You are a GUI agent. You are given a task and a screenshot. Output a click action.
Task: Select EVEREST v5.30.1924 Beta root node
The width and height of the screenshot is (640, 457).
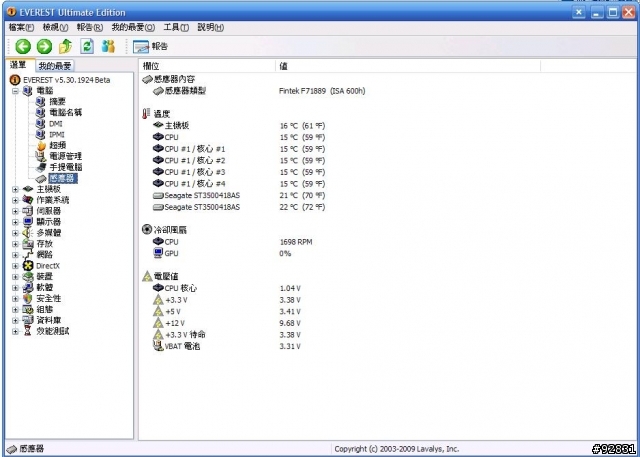point(67,80)
